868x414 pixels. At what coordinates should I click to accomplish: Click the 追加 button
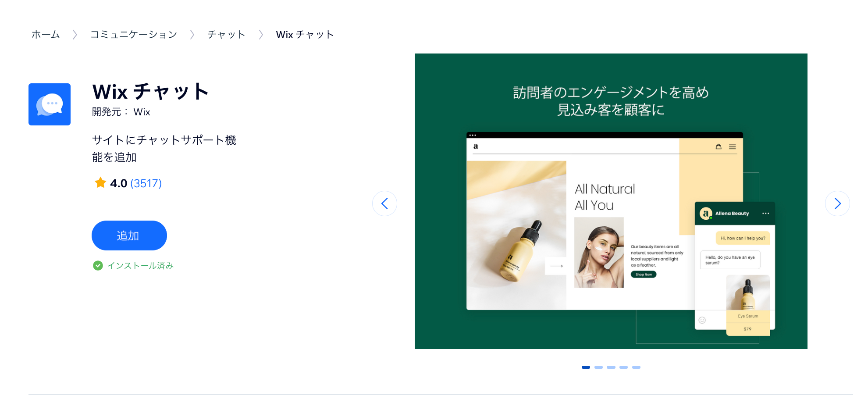(x=129, y=236)
